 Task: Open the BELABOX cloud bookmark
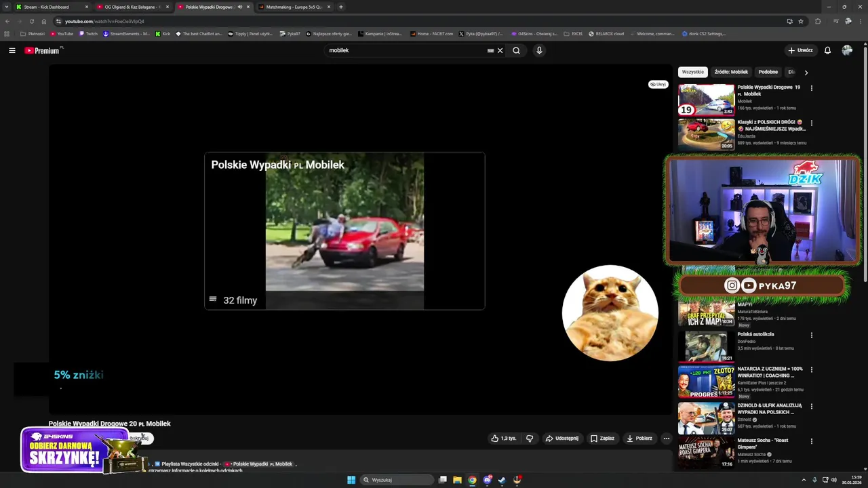click(606, 33)
